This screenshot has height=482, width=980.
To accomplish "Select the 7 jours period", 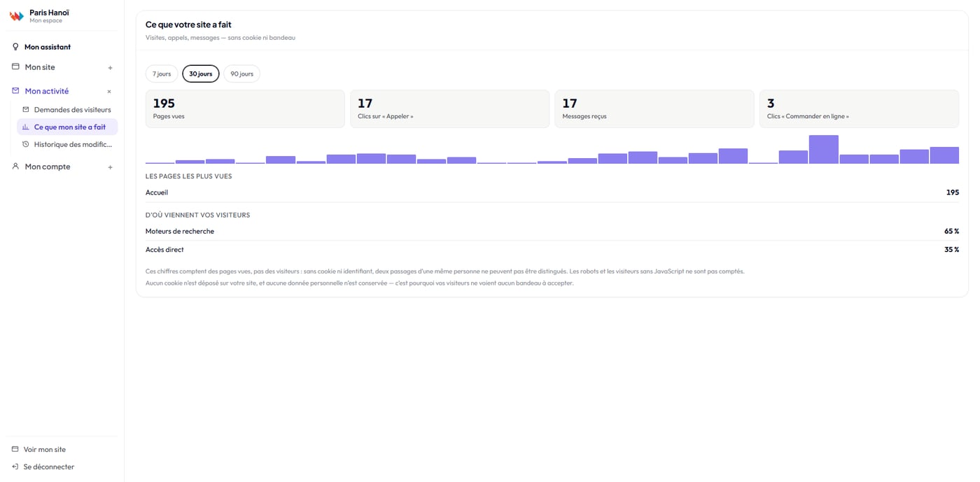I will 162,73.
